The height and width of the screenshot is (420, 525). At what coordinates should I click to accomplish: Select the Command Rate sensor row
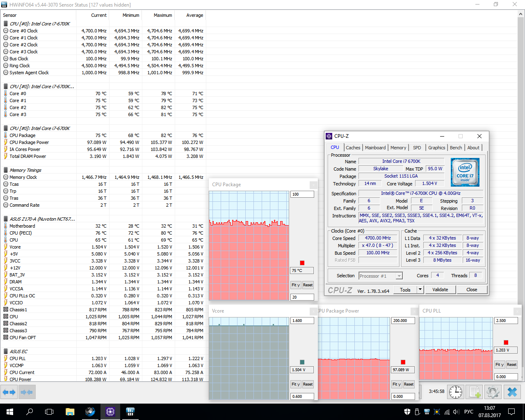point(103,205)
